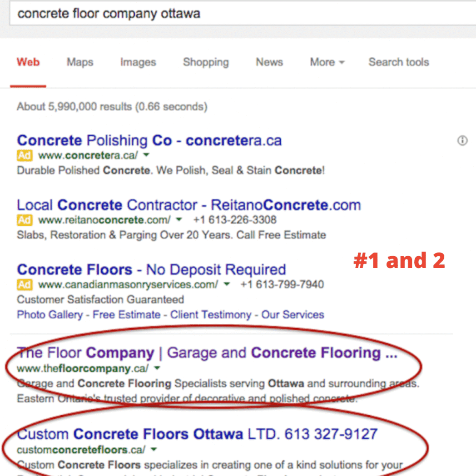Image resolution: width=476 pixels, height=476 pixels.
Task: Switch to the Maps tab
Action: coord(80,62)
